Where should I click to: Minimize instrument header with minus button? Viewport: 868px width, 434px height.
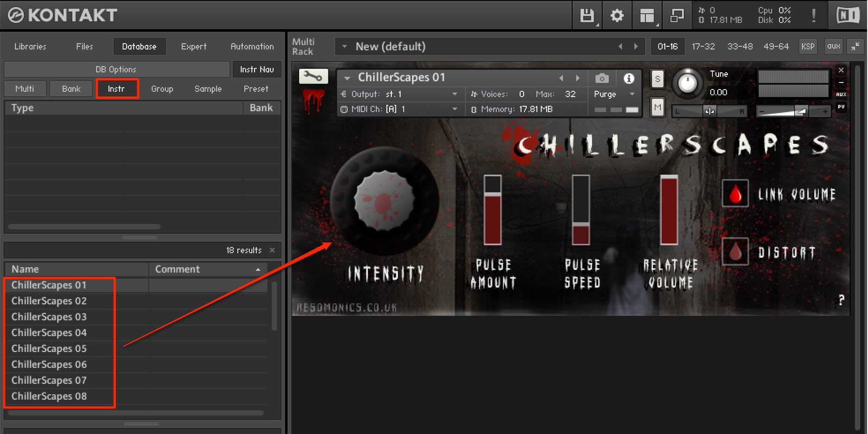841,82
